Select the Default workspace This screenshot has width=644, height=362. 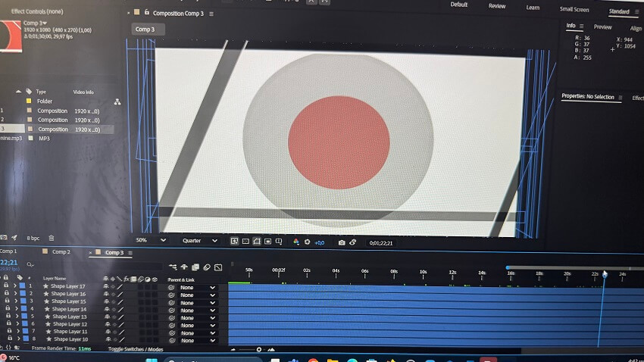(459, 5)
